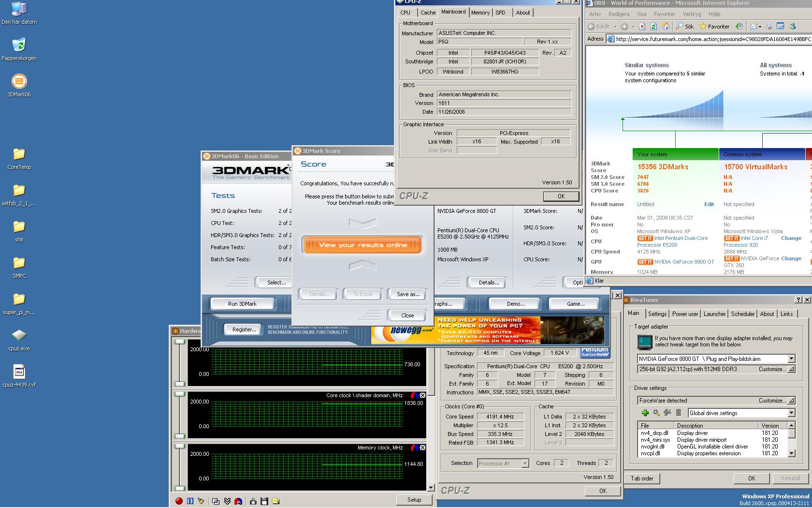The width and height of the screenshot is (812, 508).
Task: Click OK in the CPU-Z Mainboard window
Action: (561, 196)
